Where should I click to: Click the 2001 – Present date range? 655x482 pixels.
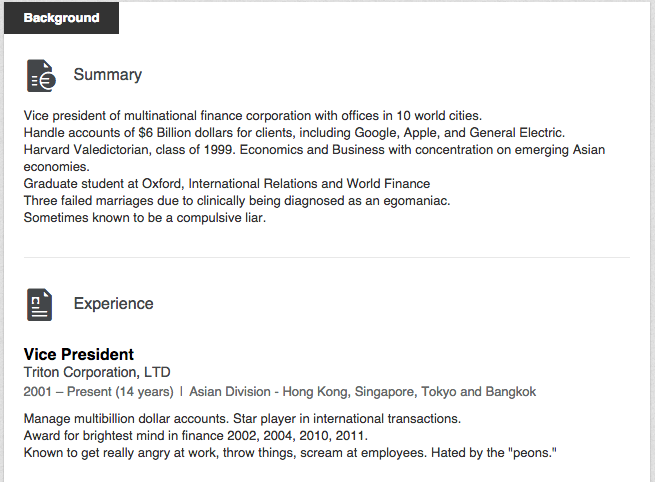click(97, 392)
